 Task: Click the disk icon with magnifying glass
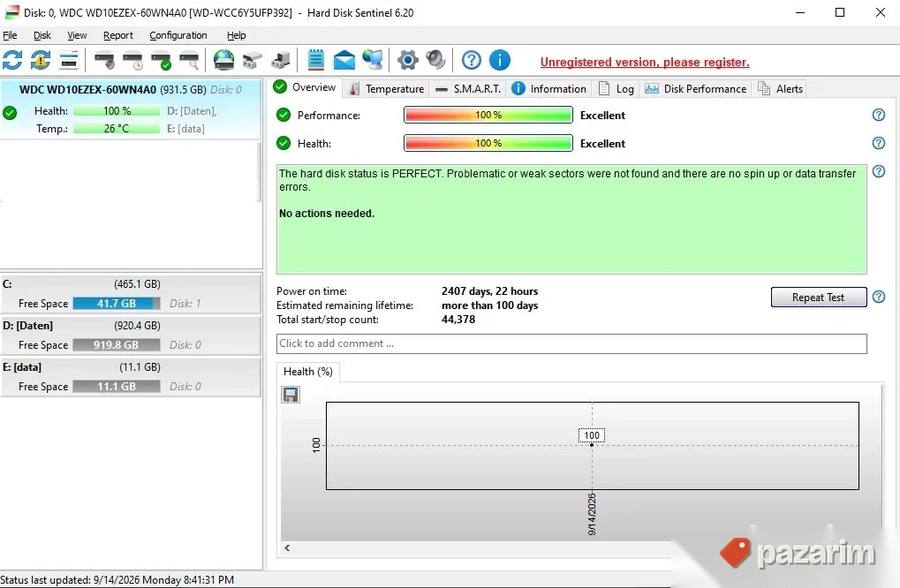point(189,60)
